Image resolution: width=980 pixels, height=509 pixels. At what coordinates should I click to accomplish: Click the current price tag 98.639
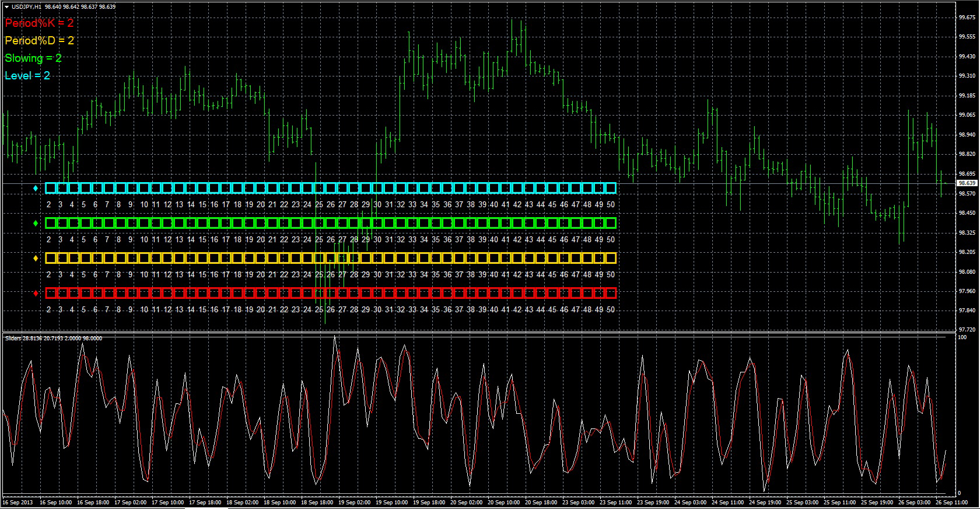coord(967,183)
